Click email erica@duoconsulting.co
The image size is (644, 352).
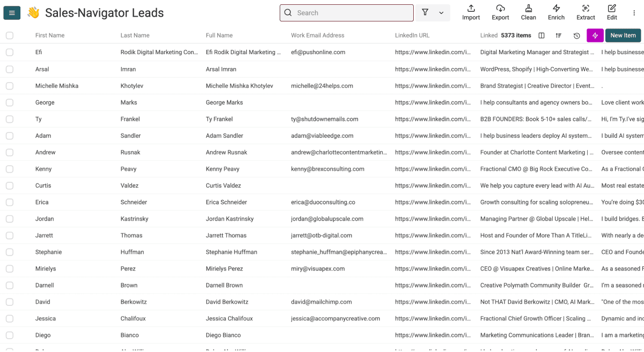[x=323, y=202]
